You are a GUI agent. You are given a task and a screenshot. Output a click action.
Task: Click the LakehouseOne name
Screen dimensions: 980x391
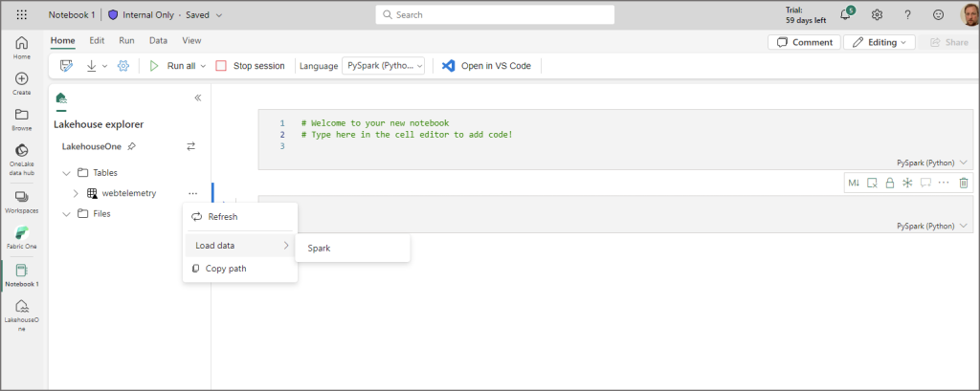click(91, 147)
